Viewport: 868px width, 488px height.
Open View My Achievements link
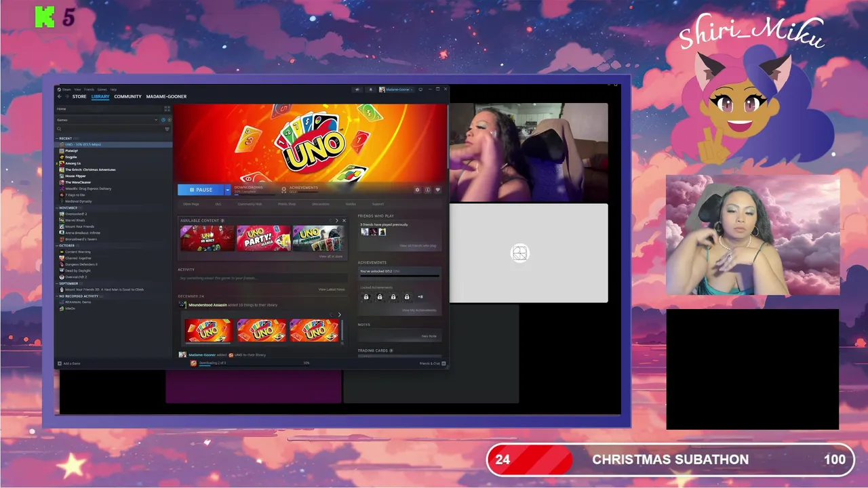419,310
